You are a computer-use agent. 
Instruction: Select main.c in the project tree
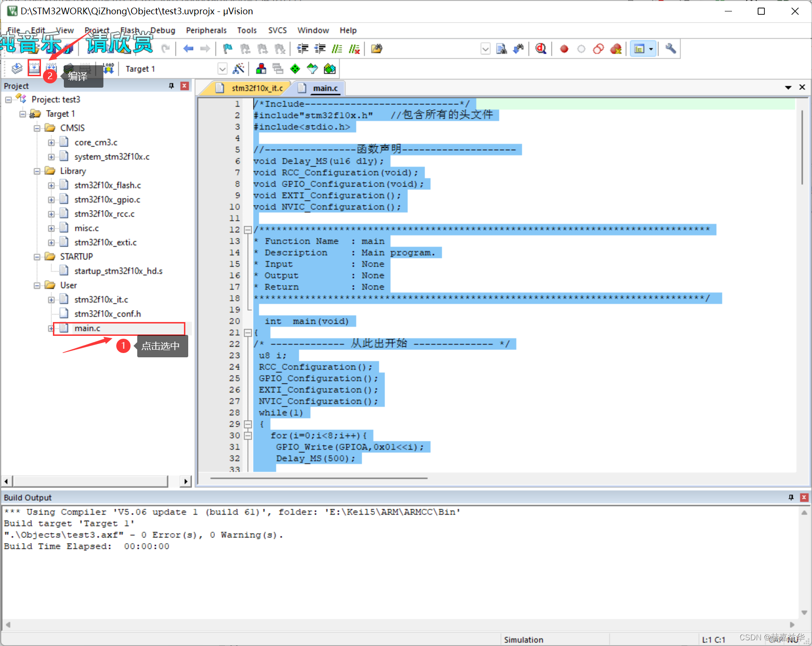pyautogui.click(x=87, y=328)
